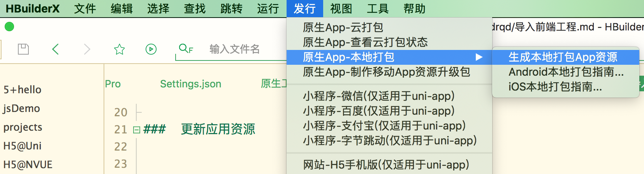Click the save file toolbar icon
The image size is (644, 174).
tap(23, 49)
